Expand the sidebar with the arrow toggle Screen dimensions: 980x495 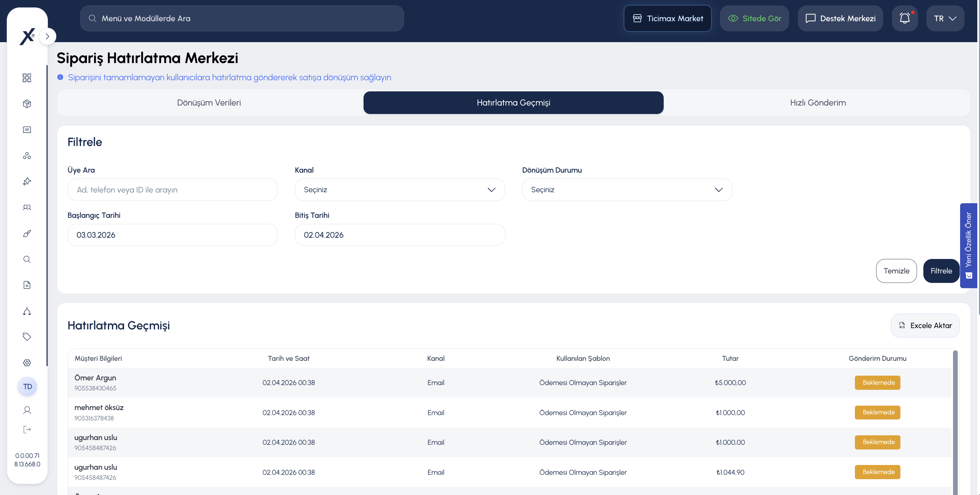coord(48,36)
